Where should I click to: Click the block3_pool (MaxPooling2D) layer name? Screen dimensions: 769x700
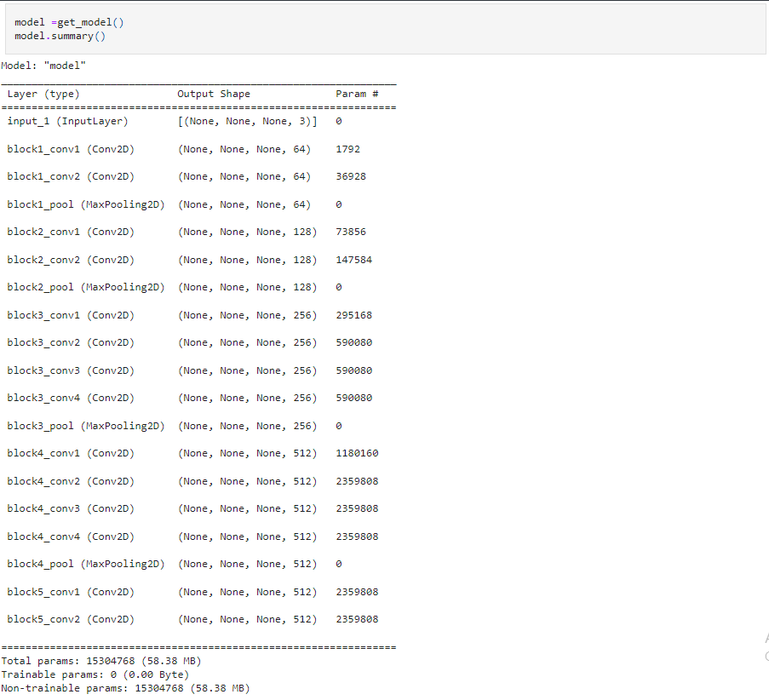click(x=85, y=426)
